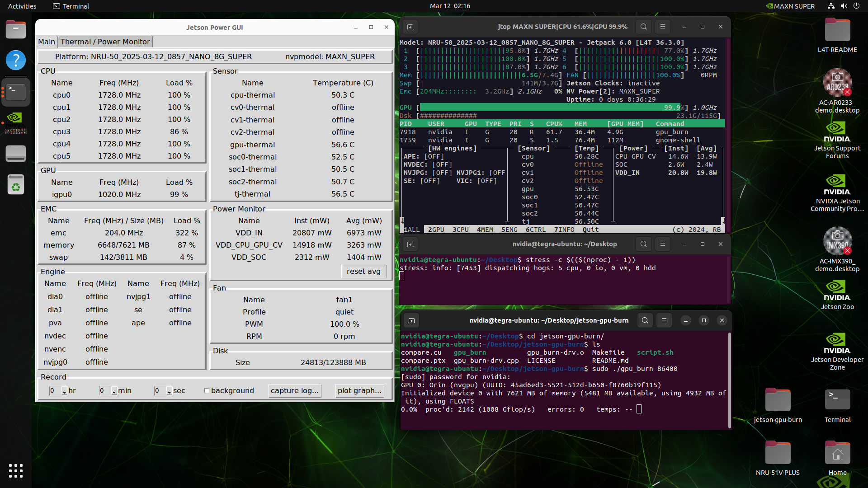Viewport: 868px width, 488px height.
Task: Click the volume icon in top bar
Action: pyautogui.click(x=844, y=6)
